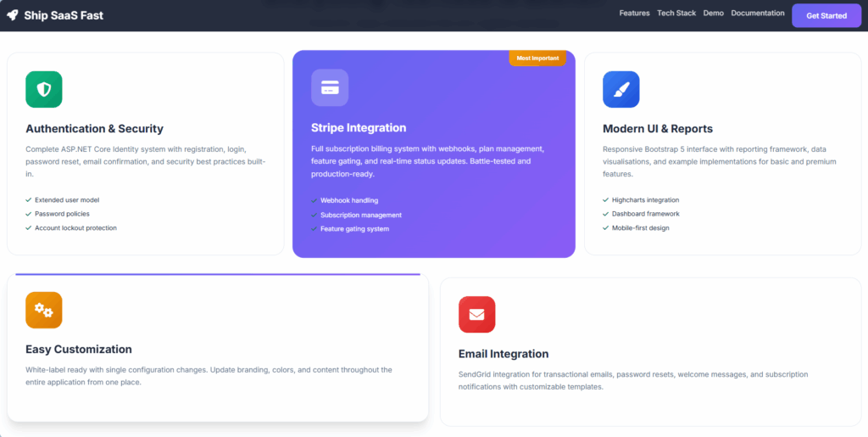Navigate to Documentation

point(758,14)
